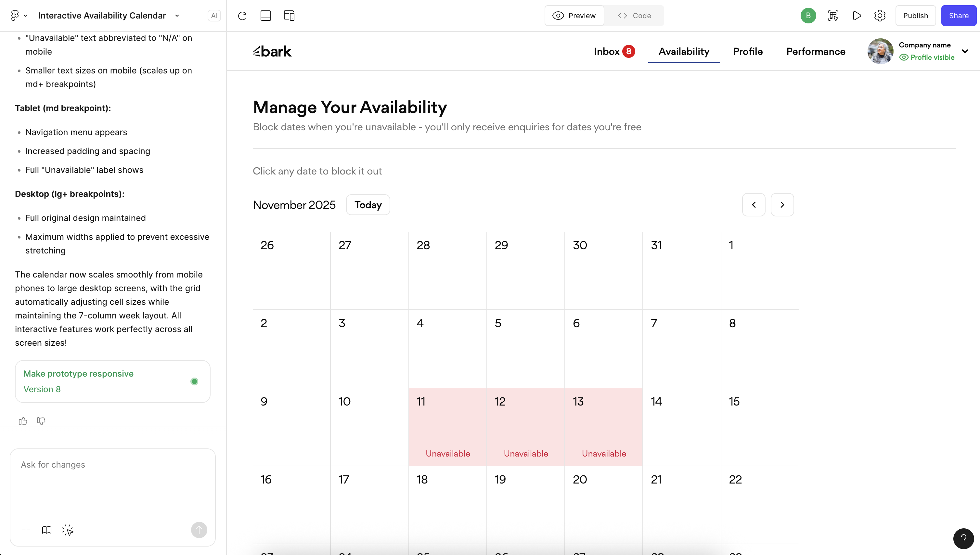Screen dimensions: 980x555
Task: Select the measure and inspect tool
Action: pyautogui.click(x=833, y=16)
